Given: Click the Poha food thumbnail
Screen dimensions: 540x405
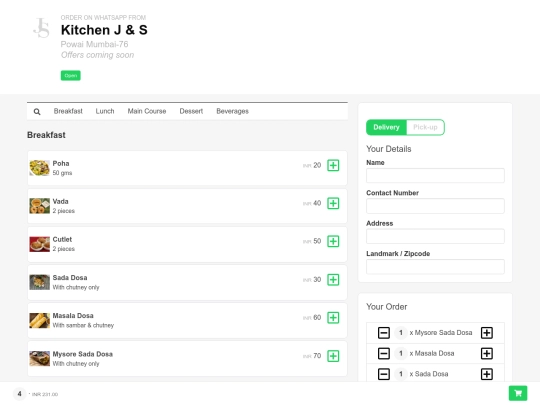Looking at the screenshot, I should coord(40,168).
